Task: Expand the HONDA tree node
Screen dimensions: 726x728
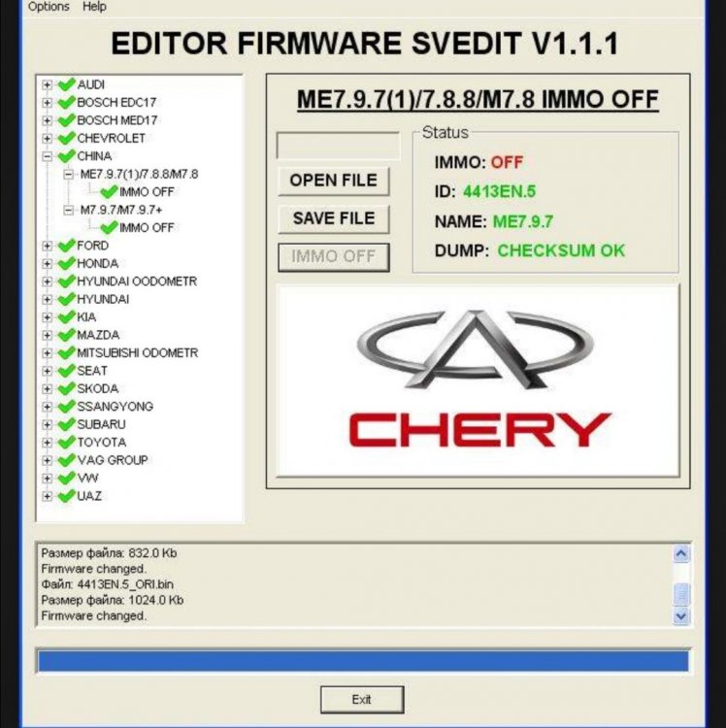Action: coord(47,264)
